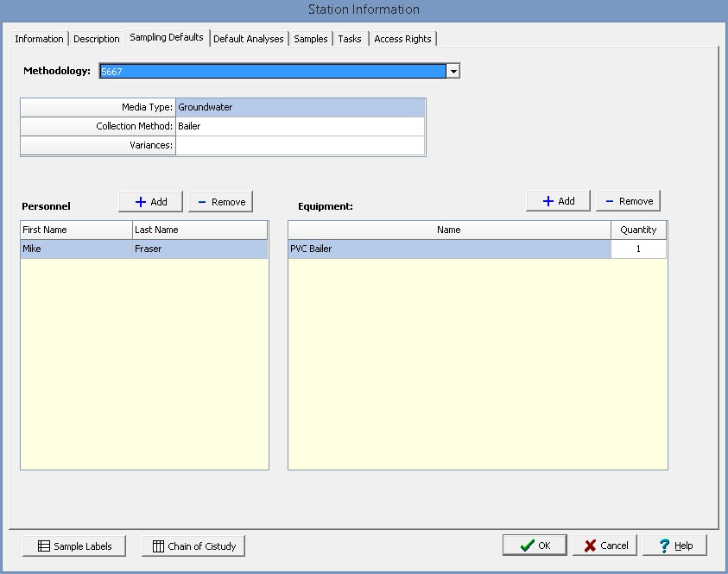The height and width of the screenshot is (574, 728).
Task: Go to the Samples tab
Action: [x=311, y=39]
